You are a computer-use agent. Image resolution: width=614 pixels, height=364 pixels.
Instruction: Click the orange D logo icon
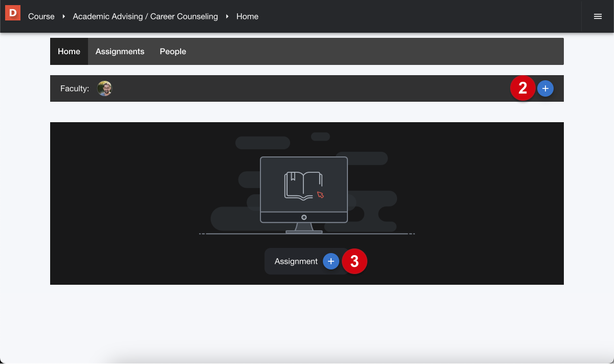(x=13, y=13)
